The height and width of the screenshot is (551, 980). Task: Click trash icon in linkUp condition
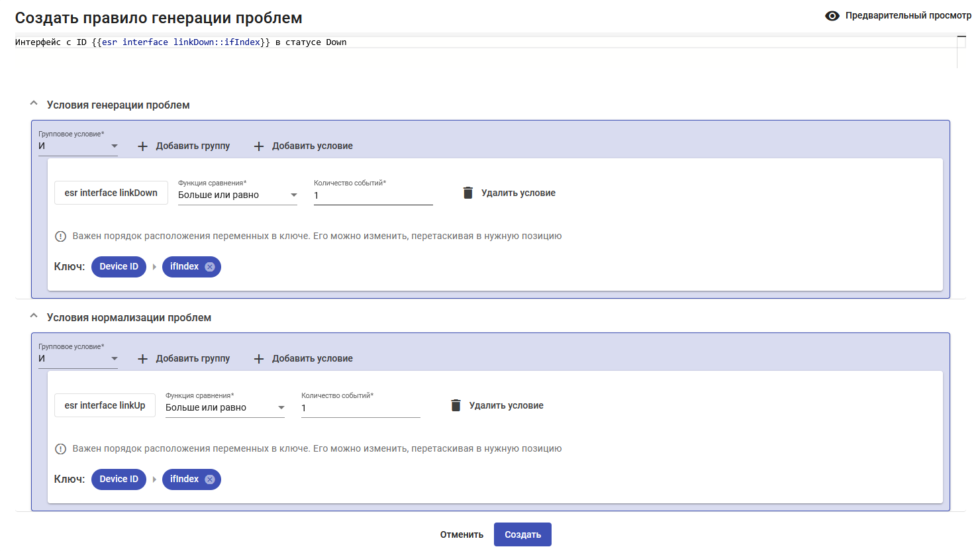pos(456,405)
